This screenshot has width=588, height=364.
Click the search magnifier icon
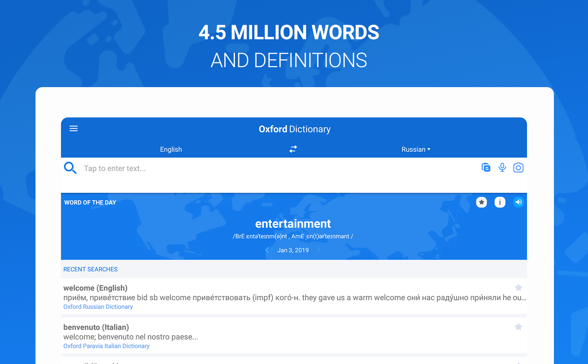click(x=70, y=168)
